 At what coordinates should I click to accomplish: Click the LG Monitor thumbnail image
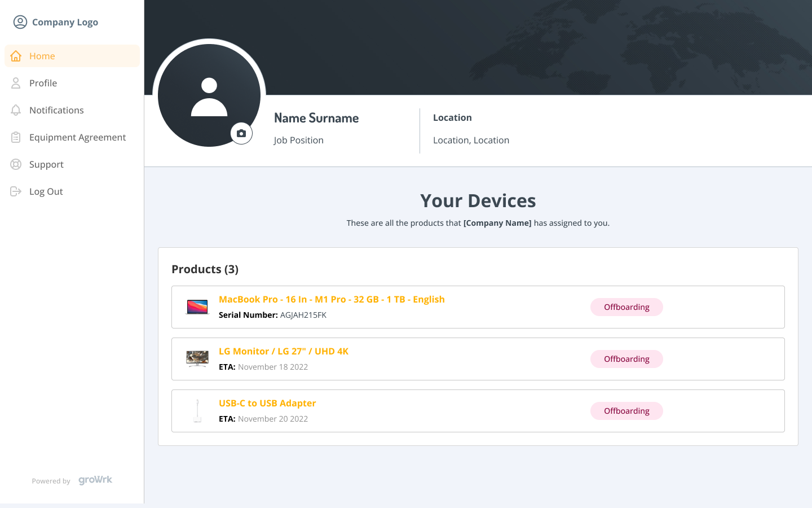[197, 359]
